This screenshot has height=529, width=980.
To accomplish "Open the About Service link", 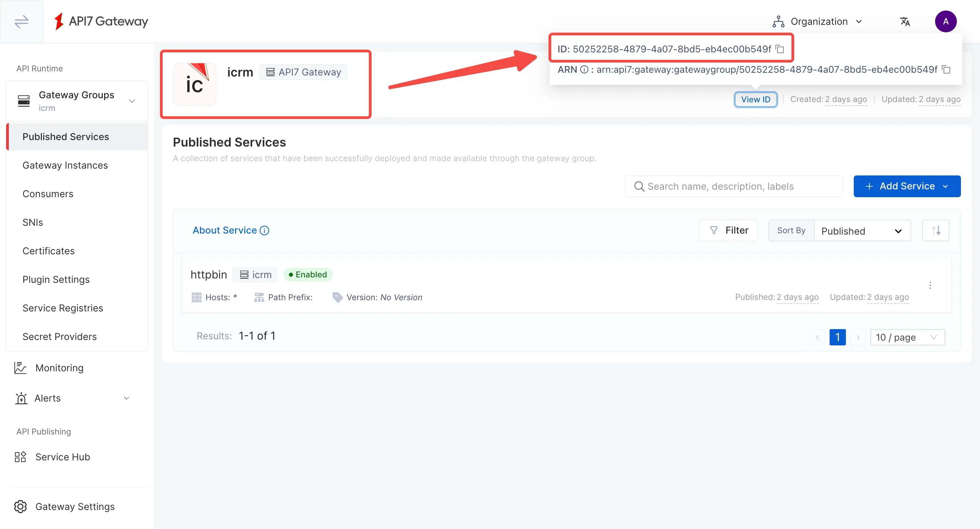I will click(x=225, y=230).
